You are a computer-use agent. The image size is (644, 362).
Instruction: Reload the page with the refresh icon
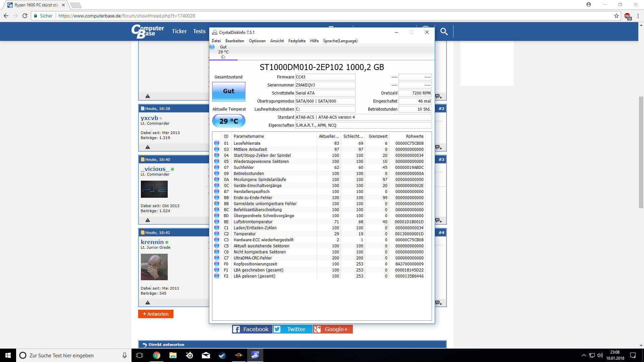click(25, 16)
